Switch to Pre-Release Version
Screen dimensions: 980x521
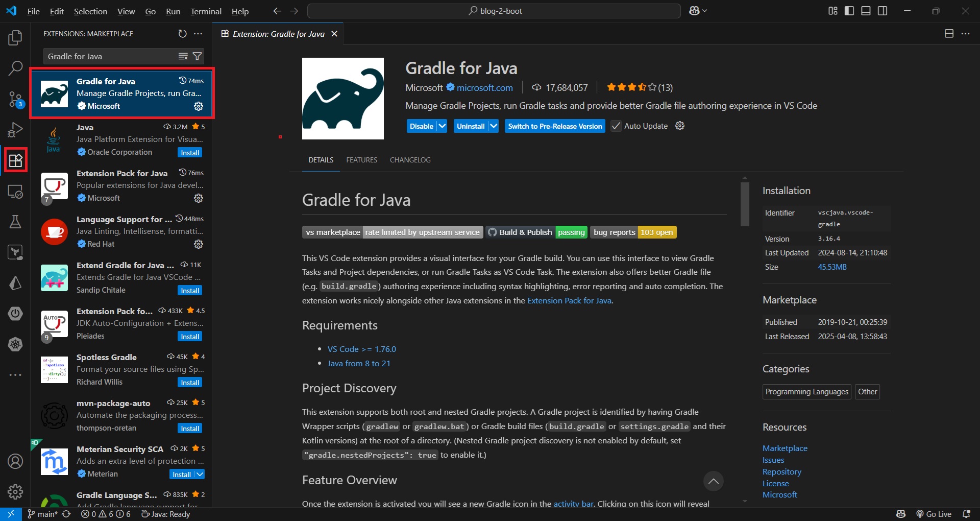[x=555, y=126]
